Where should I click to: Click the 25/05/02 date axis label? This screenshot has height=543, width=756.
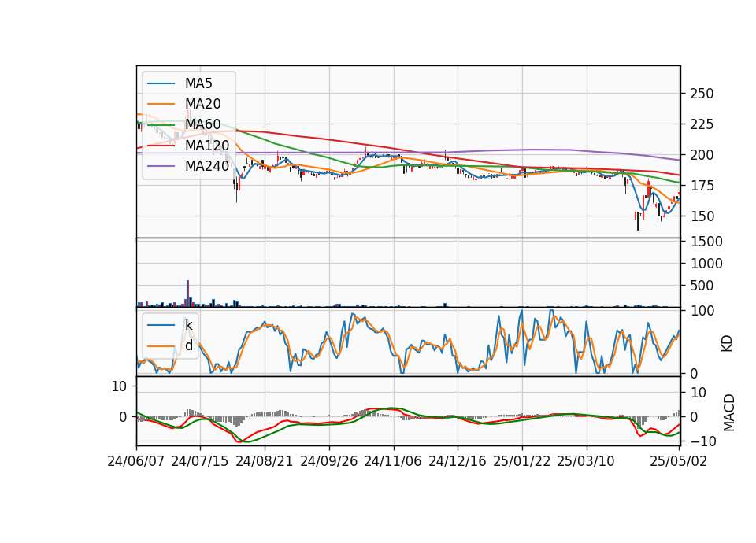coord(678,461)
